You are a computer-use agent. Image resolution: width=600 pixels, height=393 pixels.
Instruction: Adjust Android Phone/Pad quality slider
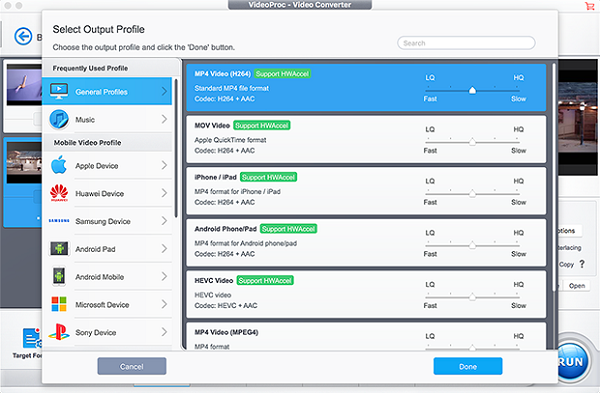tap(472, 245)
